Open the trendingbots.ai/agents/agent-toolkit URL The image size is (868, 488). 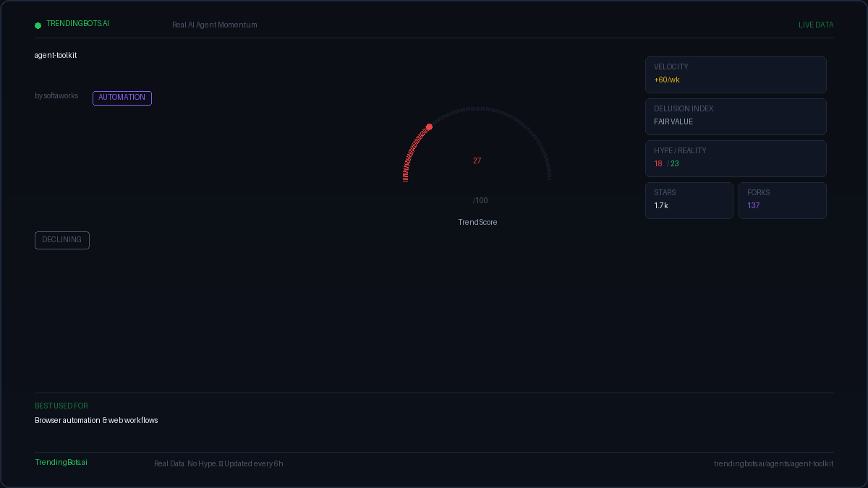(773, 464)
